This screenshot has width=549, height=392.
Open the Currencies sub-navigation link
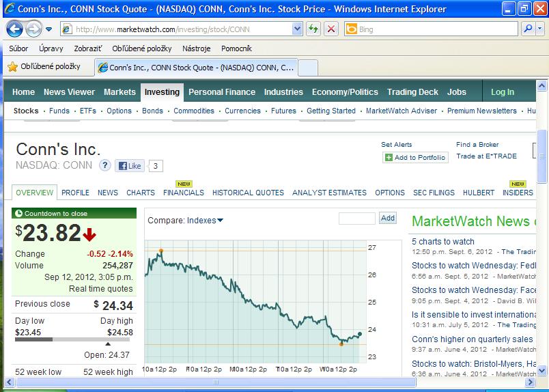click(x=242, y=111)
